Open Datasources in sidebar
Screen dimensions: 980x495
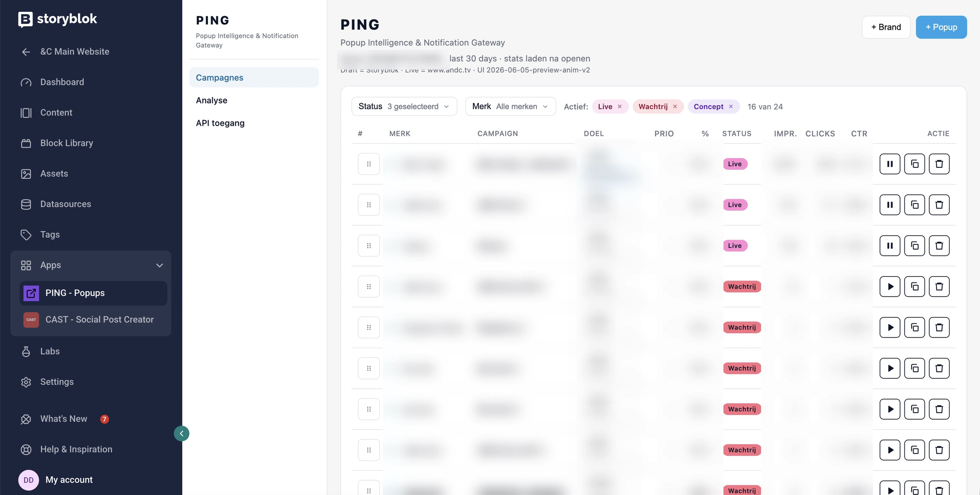point(56,204)
